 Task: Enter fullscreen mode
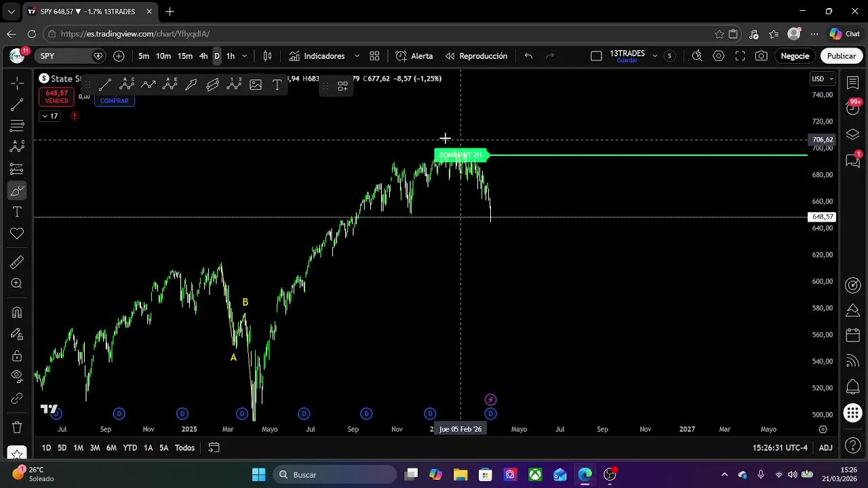click(741, 56)
